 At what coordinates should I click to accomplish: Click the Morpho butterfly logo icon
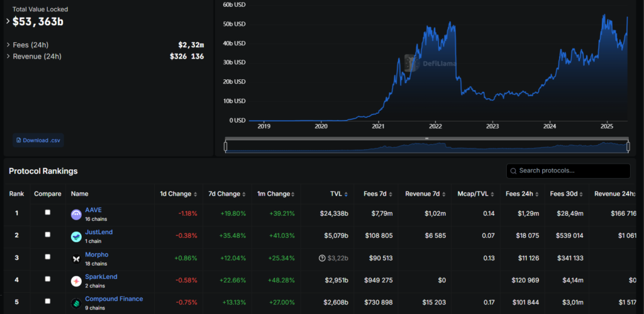coord(76,259)
